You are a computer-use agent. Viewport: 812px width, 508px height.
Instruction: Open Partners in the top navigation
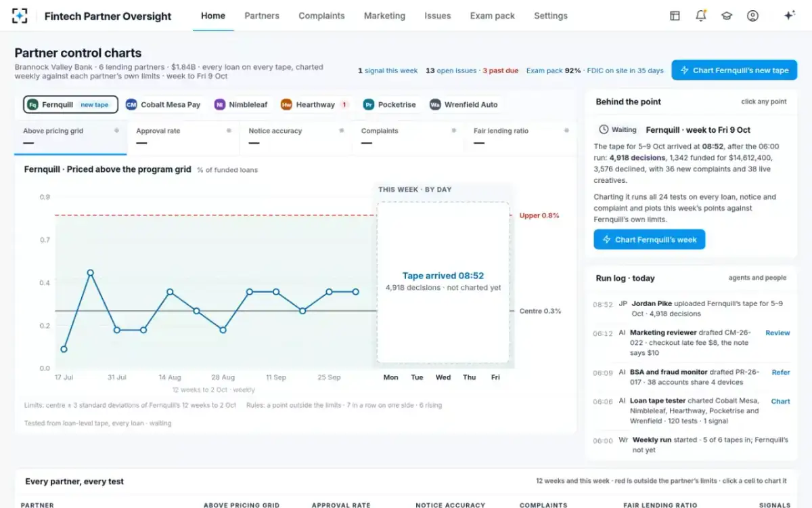262,16
